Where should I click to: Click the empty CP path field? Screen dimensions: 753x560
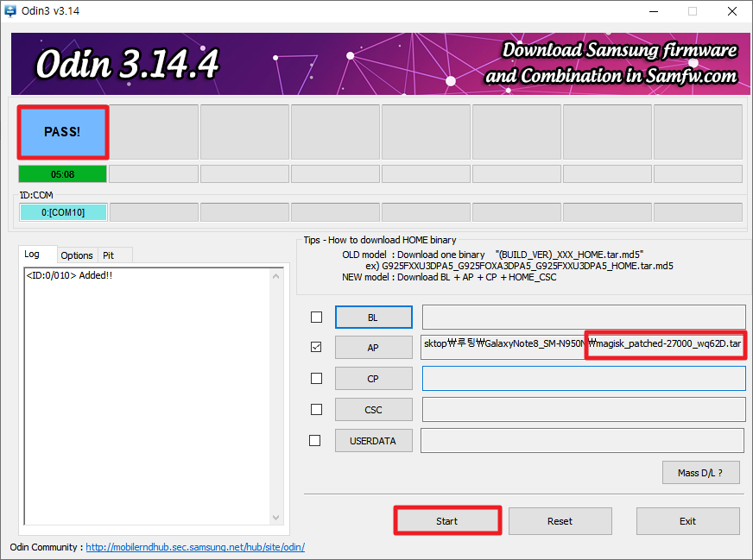pyautogui.click(x=584, y=379)
